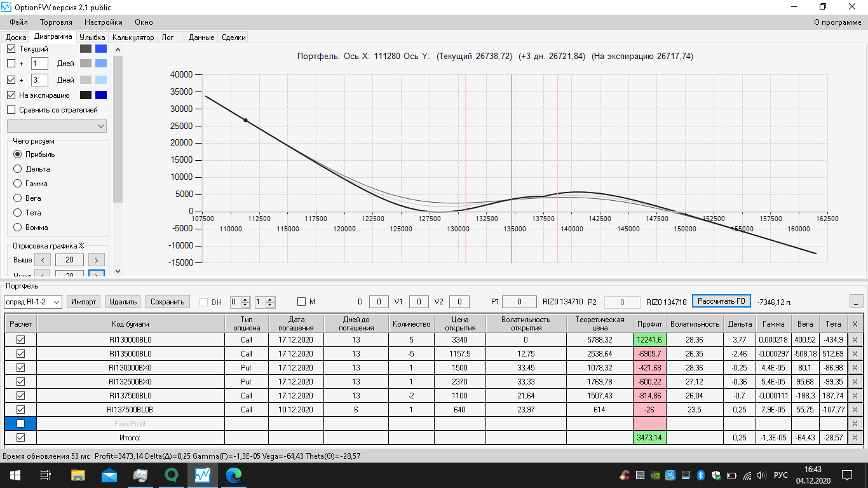Image resolution: width=868 pixels, height=488 pixels.
Task: Remove RI130000BX0 position via its X button
Action: (855, 368)
